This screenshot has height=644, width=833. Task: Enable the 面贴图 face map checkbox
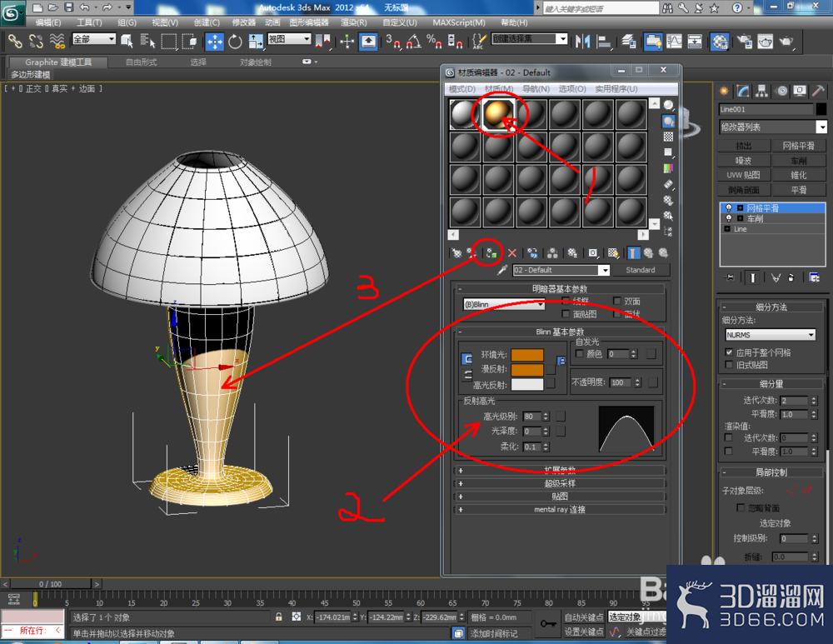566,314
